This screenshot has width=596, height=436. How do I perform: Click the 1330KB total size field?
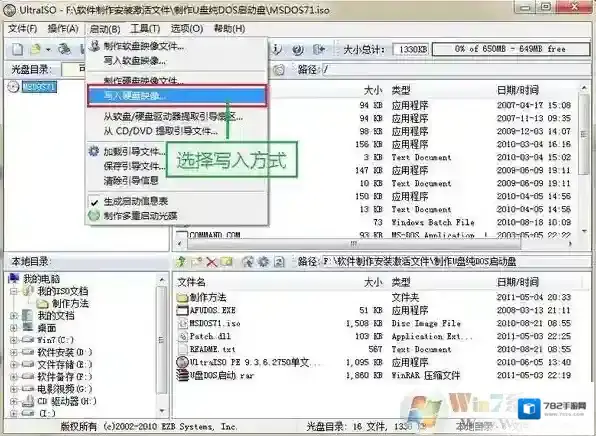411,49
